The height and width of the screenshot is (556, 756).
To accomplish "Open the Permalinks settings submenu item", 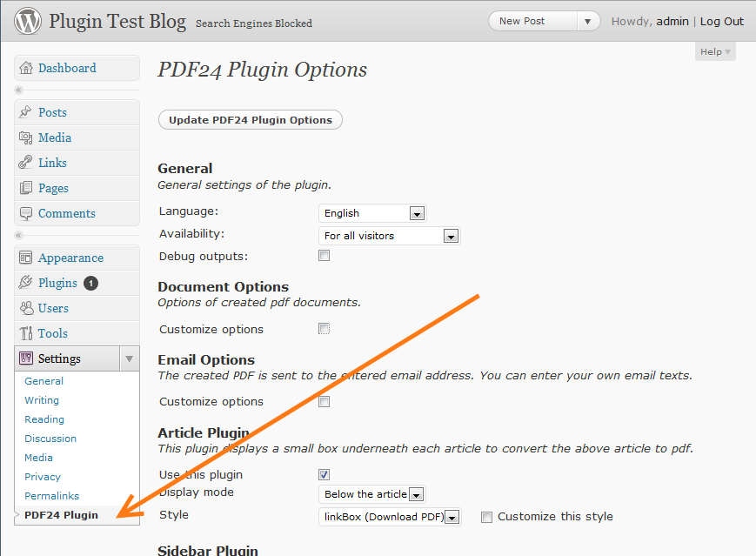I will click(x=52, y=496).
